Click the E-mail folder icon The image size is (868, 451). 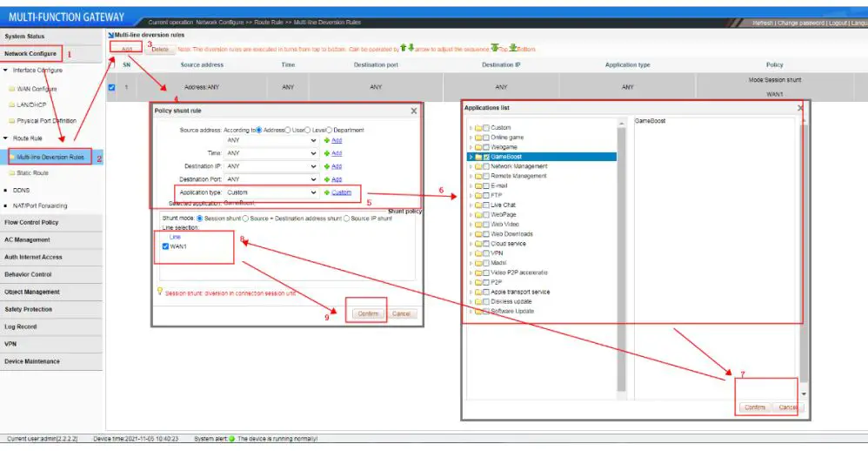coord(478,185)
